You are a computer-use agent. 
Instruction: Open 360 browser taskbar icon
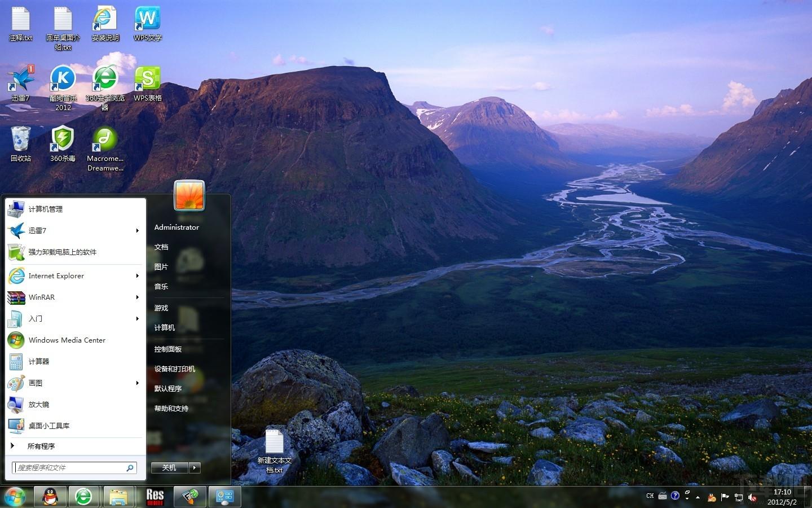tap(83, 497)
